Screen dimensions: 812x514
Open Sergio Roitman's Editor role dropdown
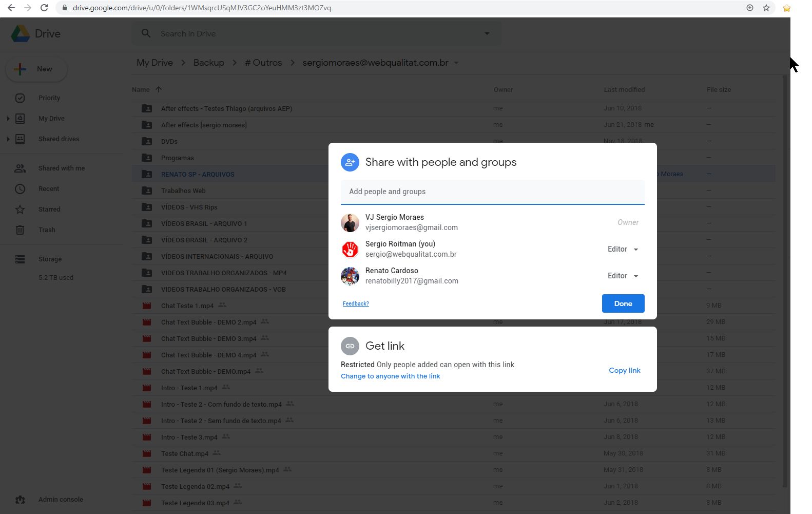click(x=623, y=249)
